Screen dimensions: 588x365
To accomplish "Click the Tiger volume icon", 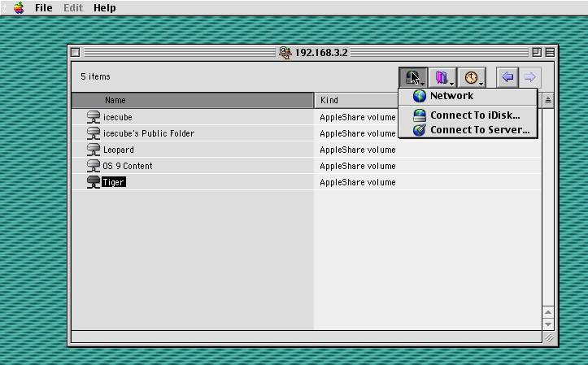I will (94, 182).
